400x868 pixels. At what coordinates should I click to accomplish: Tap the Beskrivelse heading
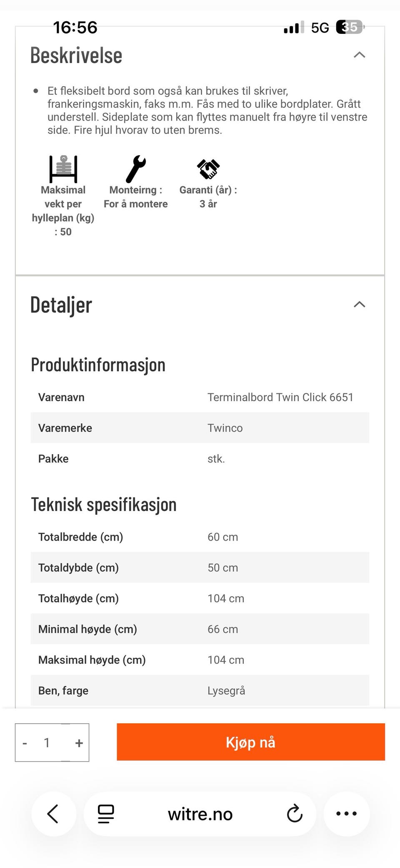(x=76, y=55)
